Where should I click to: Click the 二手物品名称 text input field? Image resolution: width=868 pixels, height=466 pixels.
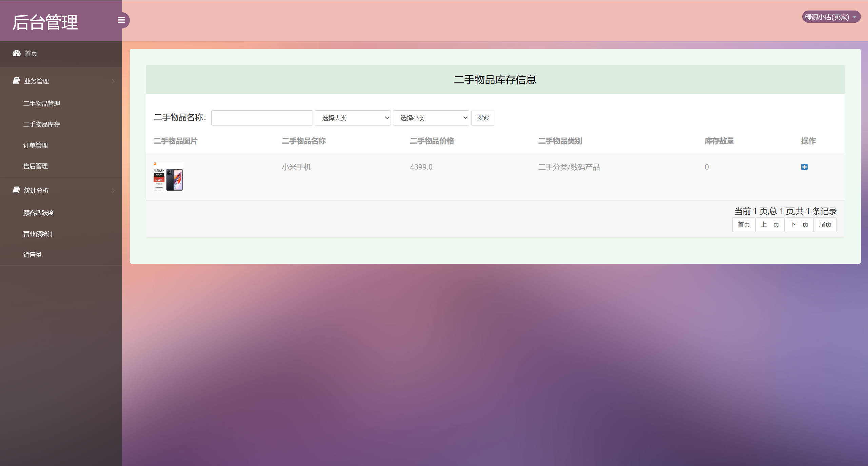pyautogui.click(x=261, y=118)
